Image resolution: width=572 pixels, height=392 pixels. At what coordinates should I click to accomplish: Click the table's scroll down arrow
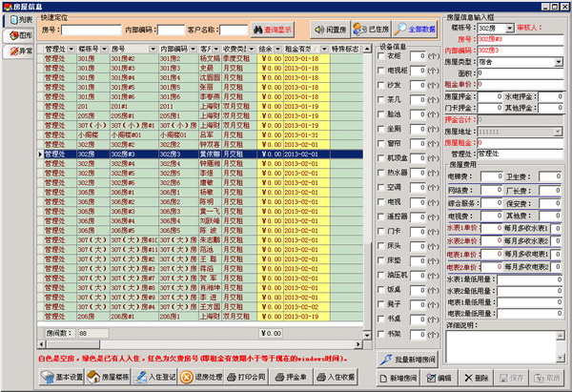(x=367, y=335)
